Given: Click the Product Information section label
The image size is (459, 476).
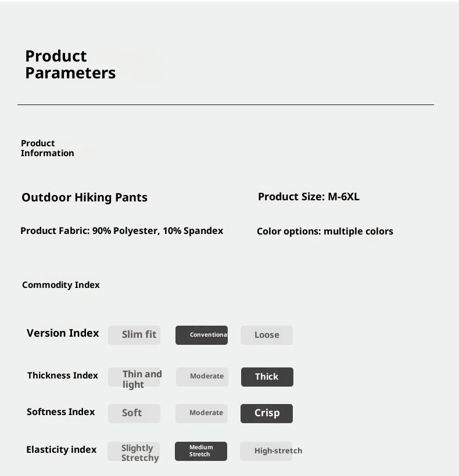Looking at the screenshot, I should (48, 148).
